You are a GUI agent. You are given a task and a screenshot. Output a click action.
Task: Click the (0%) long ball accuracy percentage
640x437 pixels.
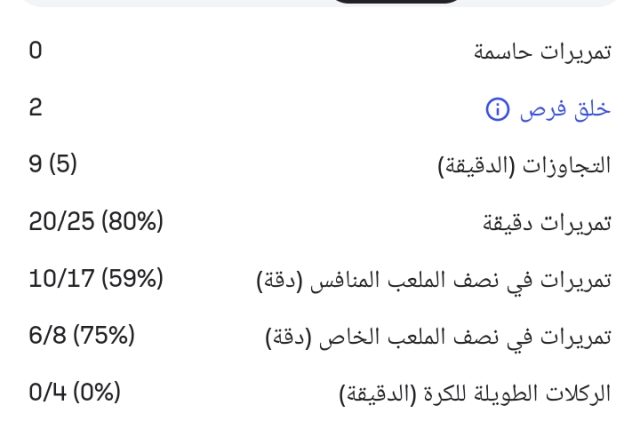(x=97, y=393)
